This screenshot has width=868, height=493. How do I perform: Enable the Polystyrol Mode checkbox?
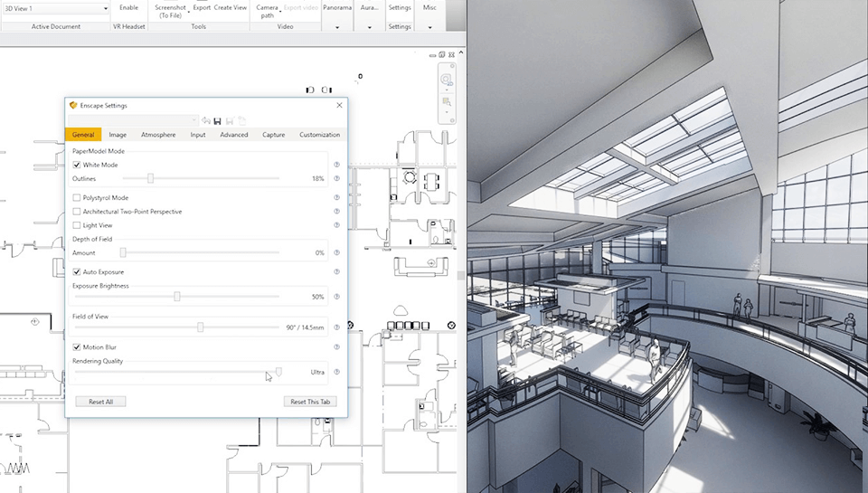77,198
